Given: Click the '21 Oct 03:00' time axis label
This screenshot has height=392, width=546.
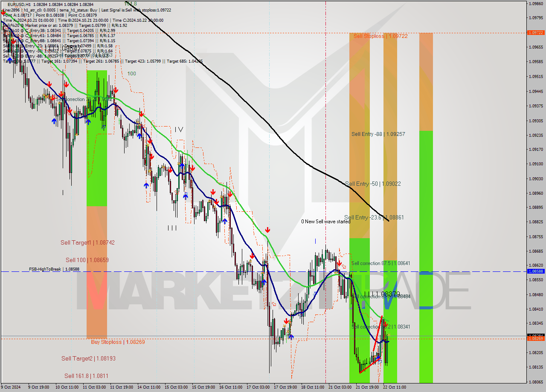Looking at the screenshot, I should [340, 387].
